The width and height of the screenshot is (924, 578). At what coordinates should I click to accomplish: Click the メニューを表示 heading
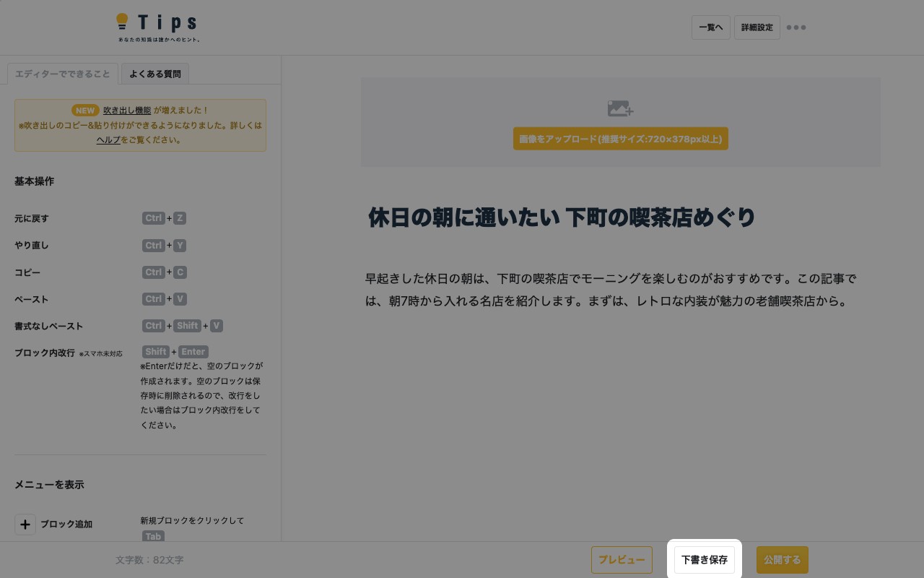[49, 485]
